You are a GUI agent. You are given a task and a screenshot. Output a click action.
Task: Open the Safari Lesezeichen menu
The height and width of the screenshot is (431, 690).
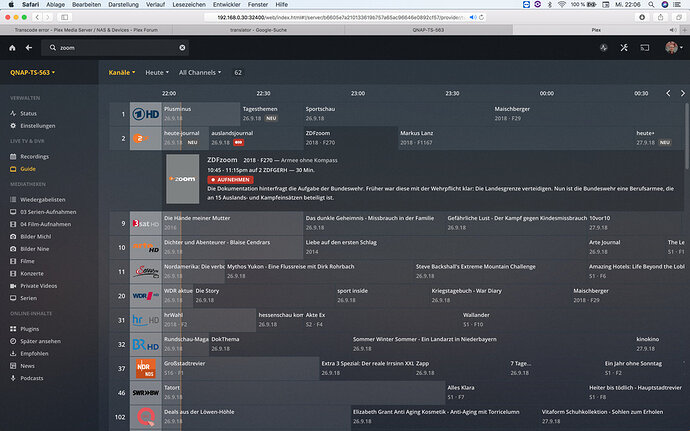pos(189,4)
